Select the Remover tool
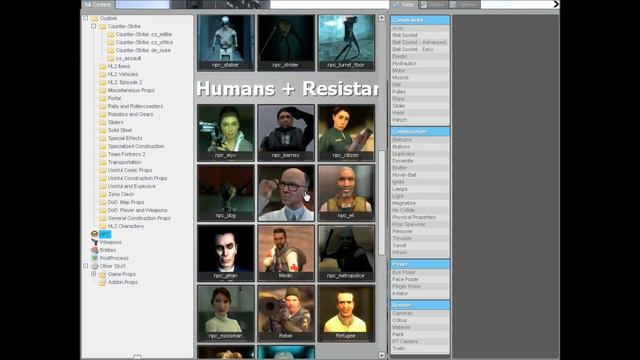The height and width of the screenshot is (360, 640). [420, 231]
